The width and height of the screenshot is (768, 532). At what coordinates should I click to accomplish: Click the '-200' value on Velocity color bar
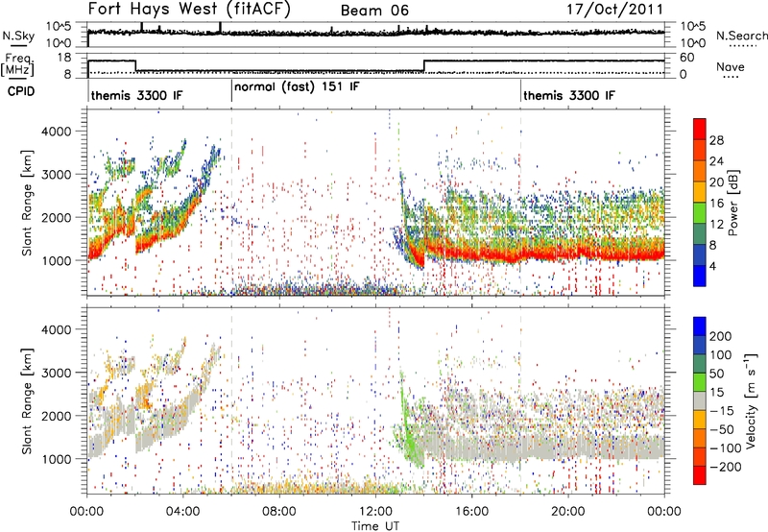coord(726,467)
